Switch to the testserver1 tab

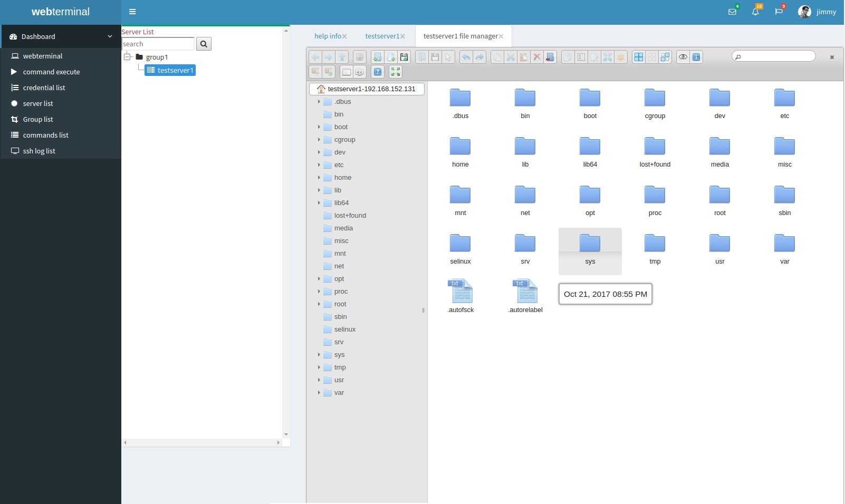[382, 36]
